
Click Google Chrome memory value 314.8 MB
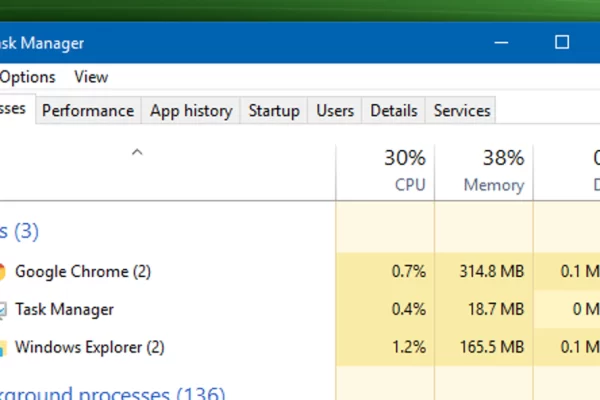(492, 271)
